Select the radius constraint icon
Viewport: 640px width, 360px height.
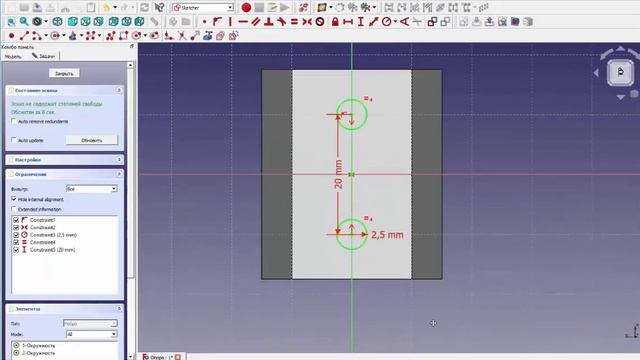[x=386, y=22]
